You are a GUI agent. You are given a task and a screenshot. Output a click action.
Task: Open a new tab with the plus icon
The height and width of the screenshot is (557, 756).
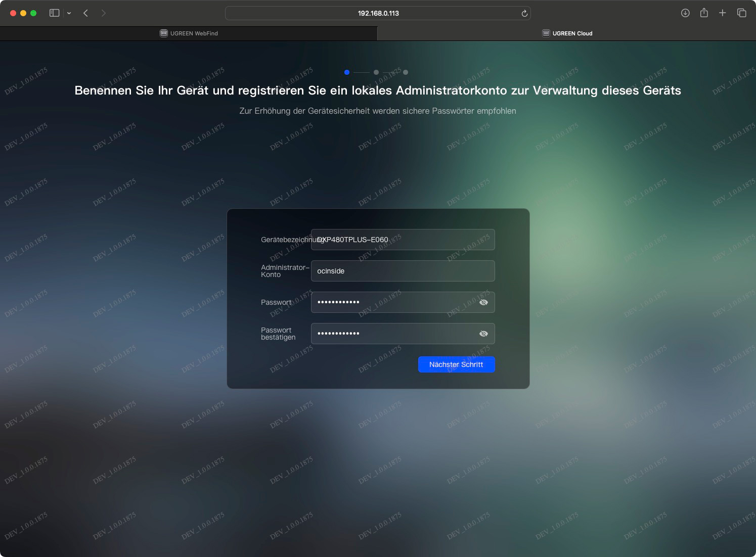tap(723, 13)
